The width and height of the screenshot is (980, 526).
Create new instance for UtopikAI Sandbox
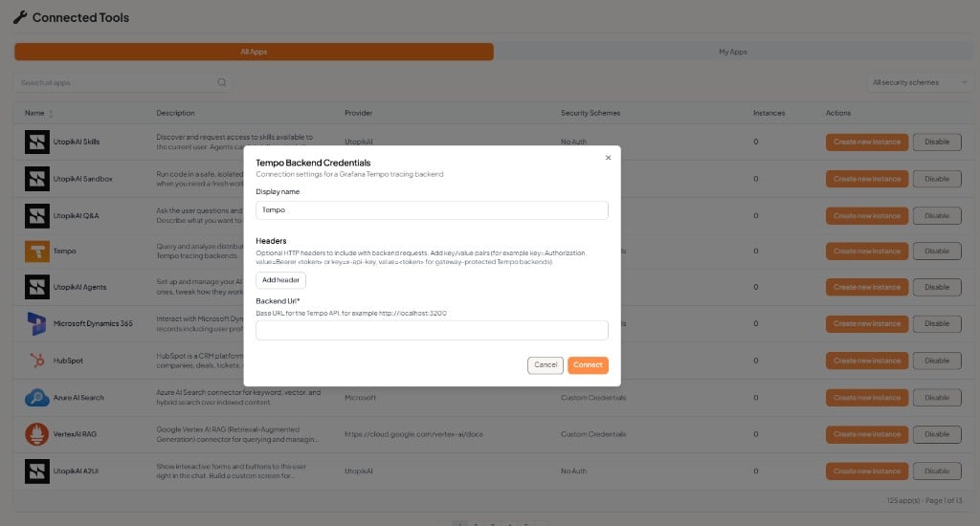[x=867, y=179]
